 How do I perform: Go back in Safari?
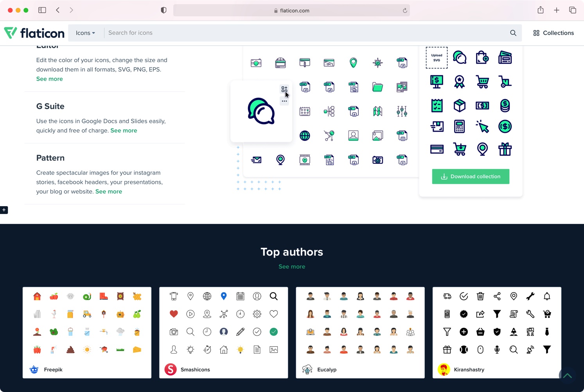tap(58, 10)
